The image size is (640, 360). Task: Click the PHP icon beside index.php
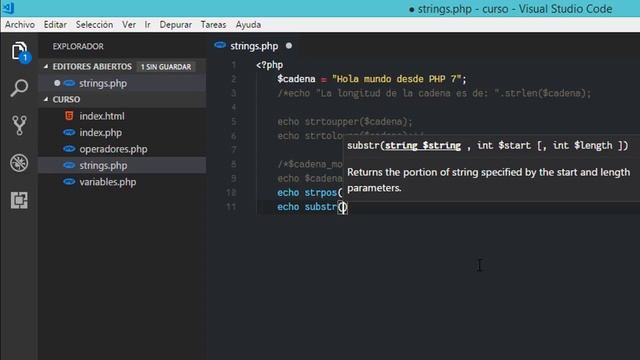69,132
